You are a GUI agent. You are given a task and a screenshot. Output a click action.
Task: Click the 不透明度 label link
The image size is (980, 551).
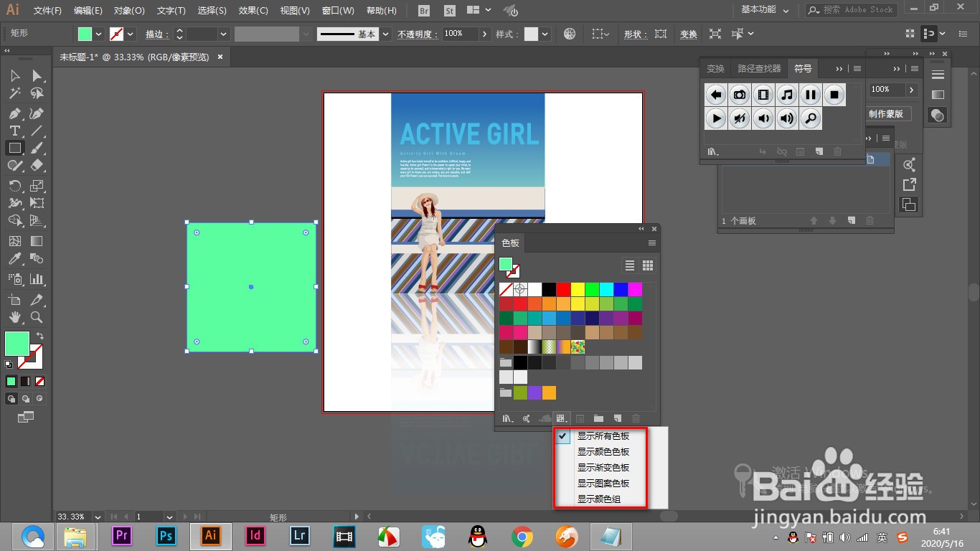click(x=418, y=34)
